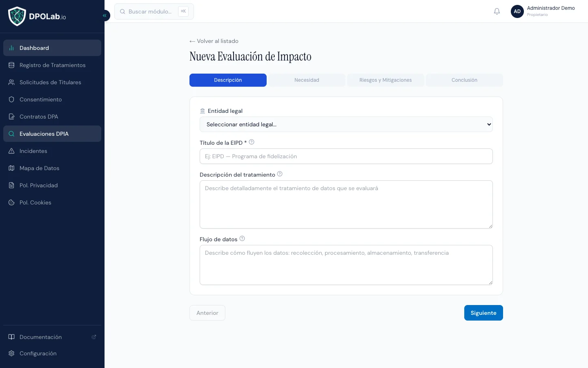This screenshot has width=588, height=368.
Task: Open the notifications bell
Action: click(497, 11)
